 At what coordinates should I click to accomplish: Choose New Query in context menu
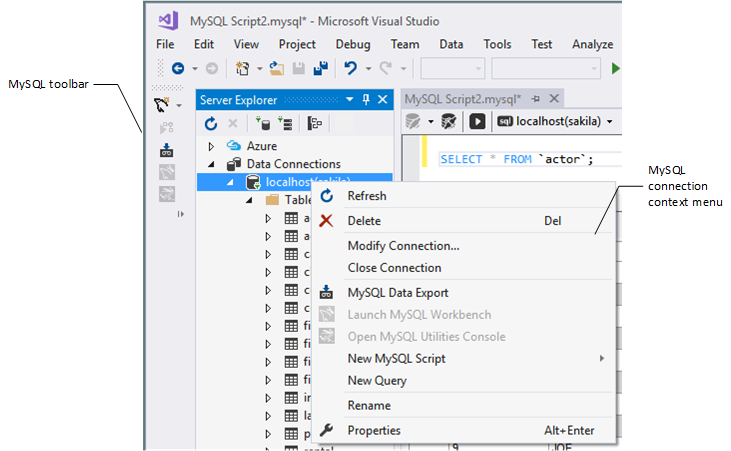coord(464,381)
